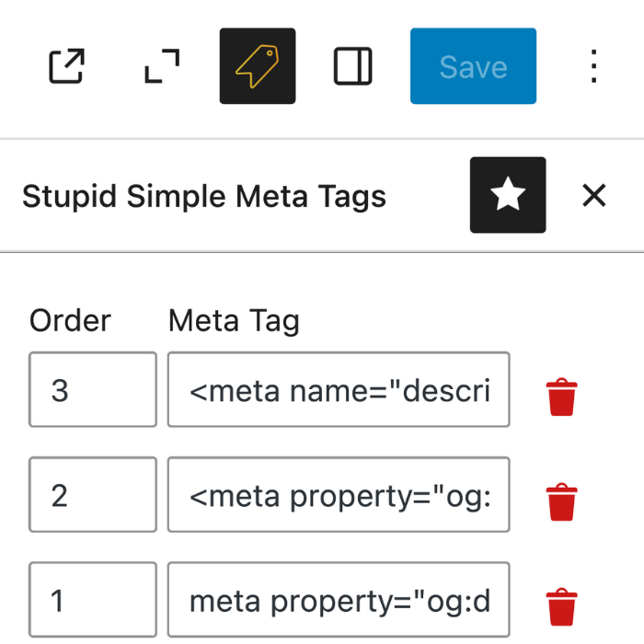Open the post in a new tab
Viewport: 644px width, 644px height.
[x=66, y=66]
